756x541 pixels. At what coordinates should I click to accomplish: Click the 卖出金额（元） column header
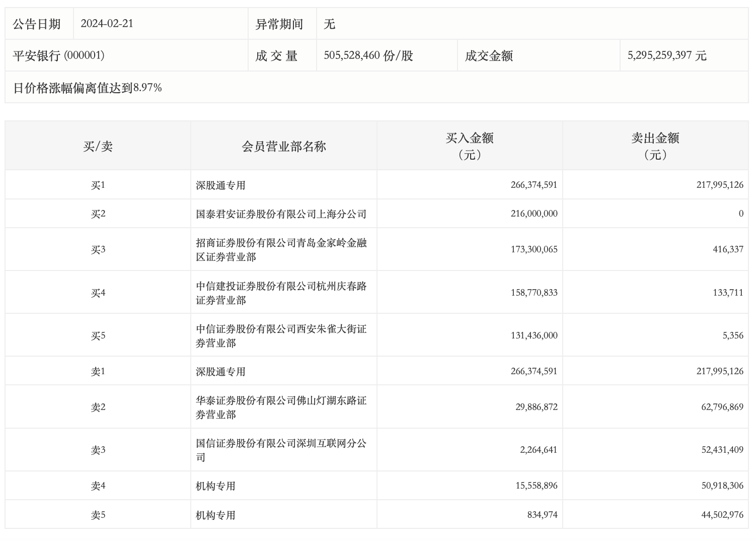[x=655, y=146]
